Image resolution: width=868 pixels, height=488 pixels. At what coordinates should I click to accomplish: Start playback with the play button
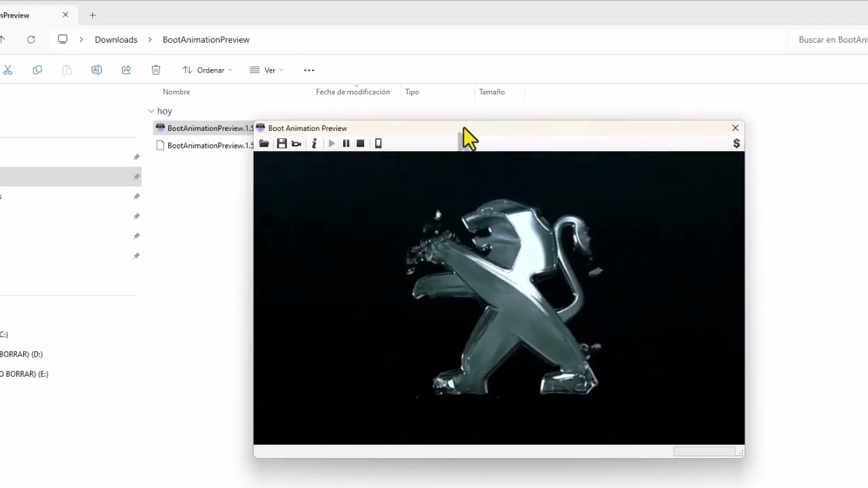[332, 144]
